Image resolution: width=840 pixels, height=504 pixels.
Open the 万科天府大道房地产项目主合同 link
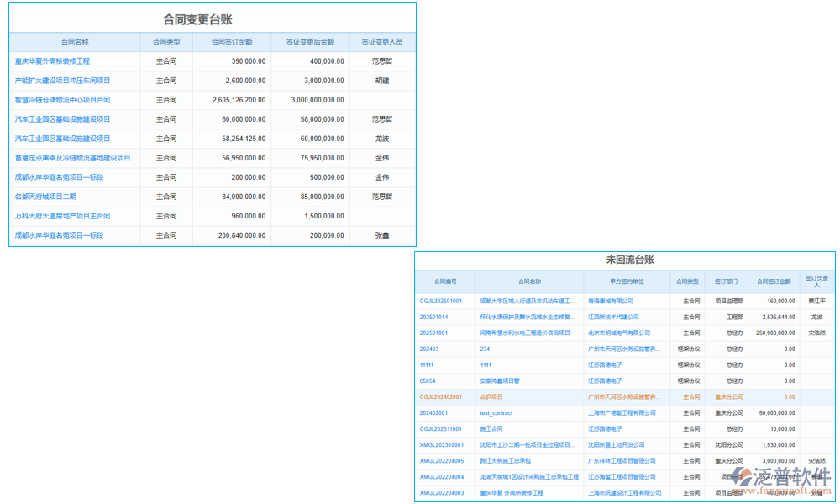(x=62, y=216)
